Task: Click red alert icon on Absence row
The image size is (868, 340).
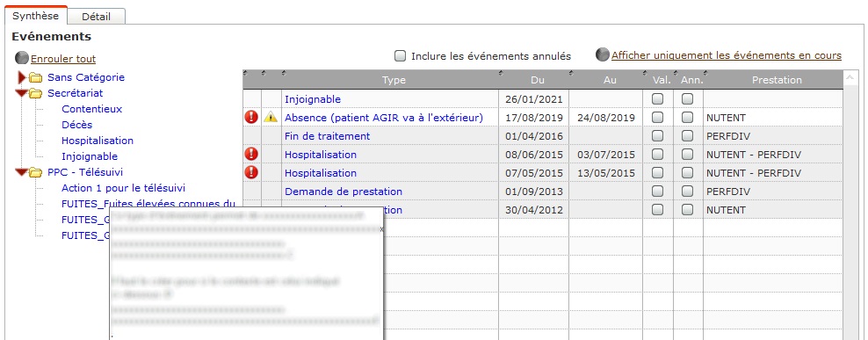Action: [x=251, y=117]
